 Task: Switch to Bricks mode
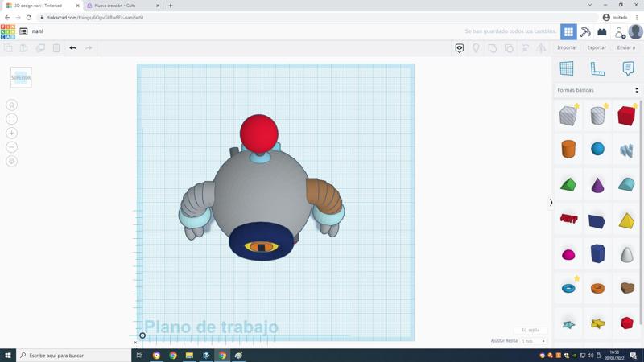click(x=602, y=32)
